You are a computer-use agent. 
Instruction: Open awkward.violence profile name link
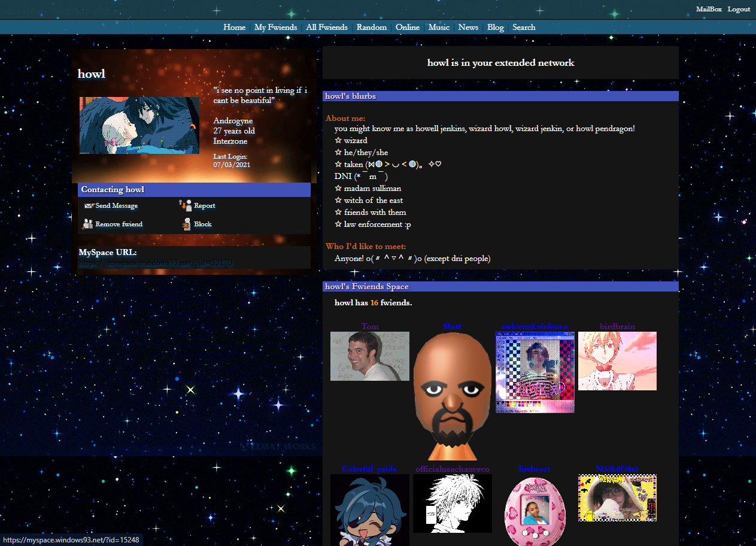click(x=535, y=327)
